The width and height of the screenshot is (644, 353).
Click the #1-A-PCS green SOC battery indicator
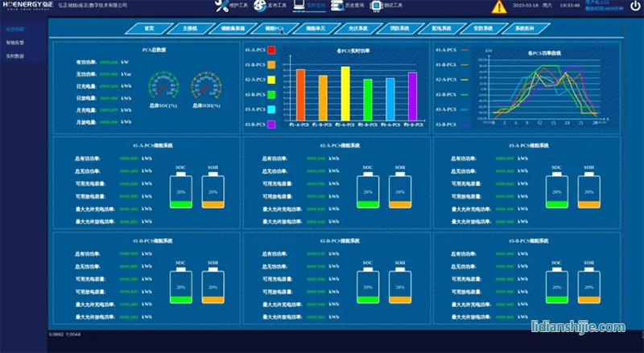point(181,193)
